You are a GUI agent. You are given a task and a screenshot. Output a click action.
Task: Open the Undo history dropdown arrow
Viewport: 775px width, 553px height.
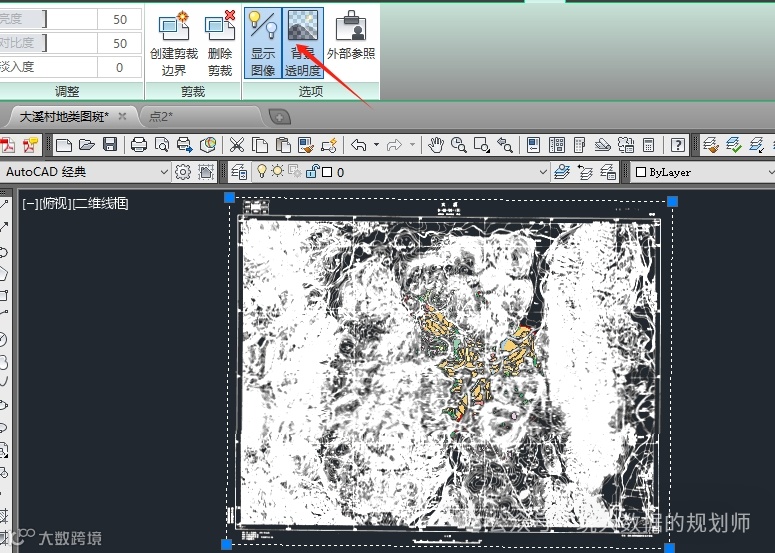(376, 145)
